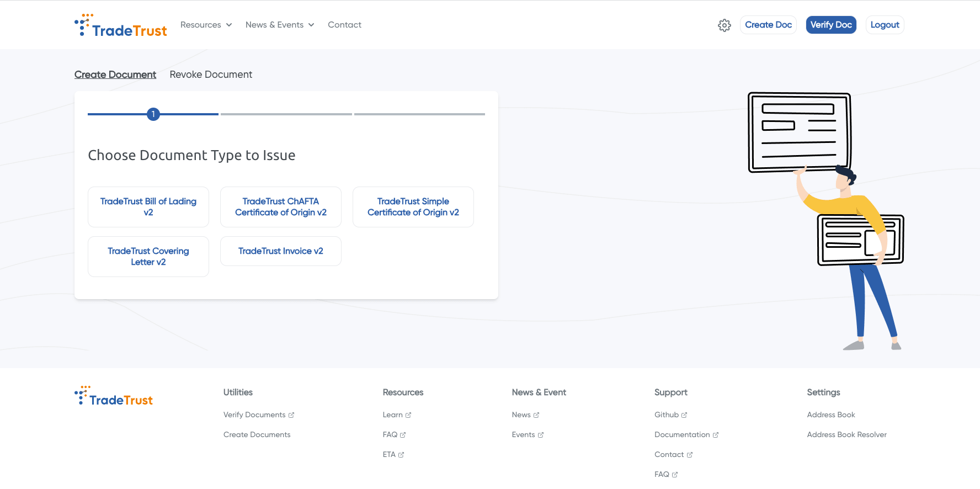Select TradeTrust Bill of Lading v2
The height and width of the screenshot is (489, 980).
pos(148,207)
